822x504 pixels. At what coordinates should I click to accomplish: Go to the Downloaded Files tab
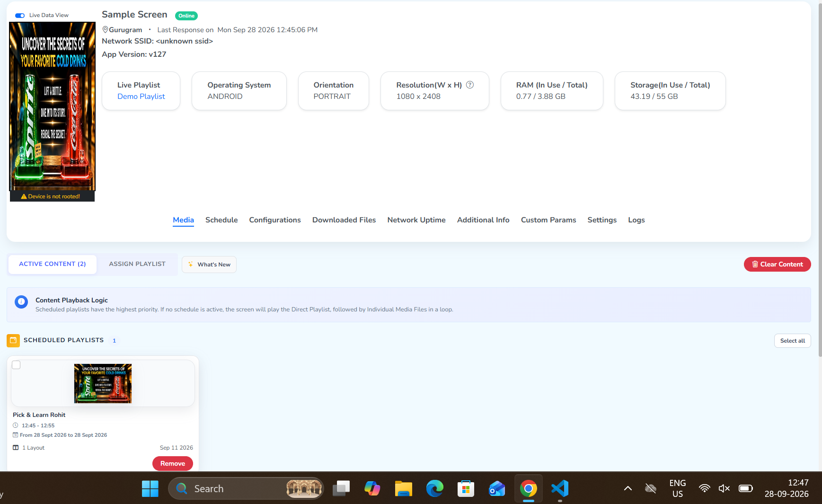[x=344, y=220]
